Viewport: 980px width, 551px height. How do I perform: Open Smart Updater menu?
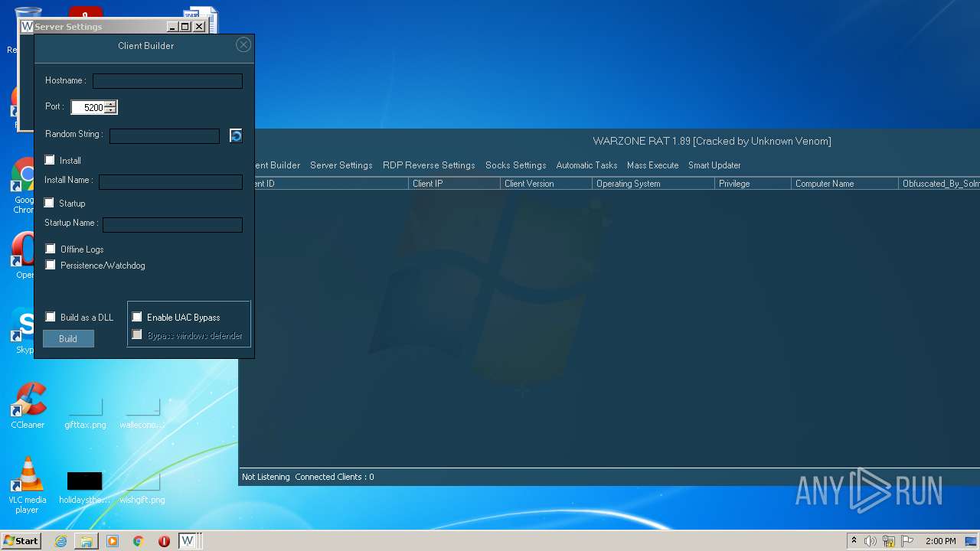click(x=714, y=165)
